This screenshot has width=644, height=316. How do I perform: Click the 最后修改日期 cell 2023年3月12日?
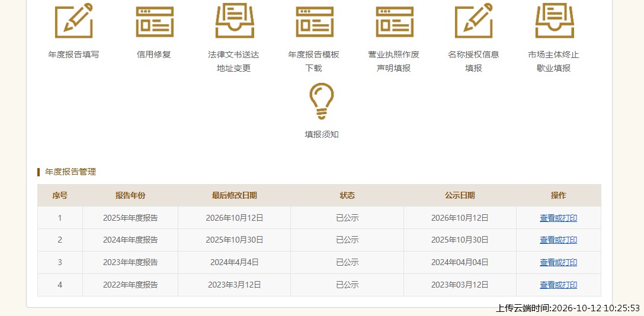[x=235, y=285]
